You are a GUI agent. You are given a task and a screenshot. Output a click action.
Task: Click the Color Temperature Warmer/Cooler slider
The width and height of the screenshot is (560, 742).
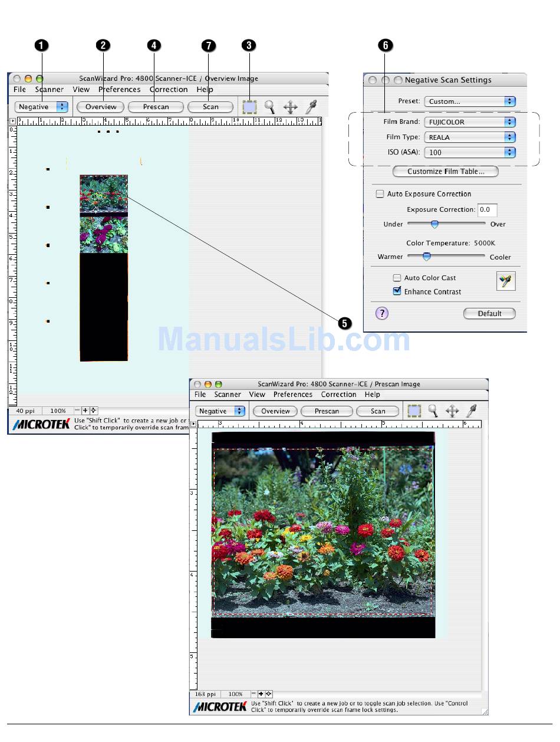coord(427,257)
